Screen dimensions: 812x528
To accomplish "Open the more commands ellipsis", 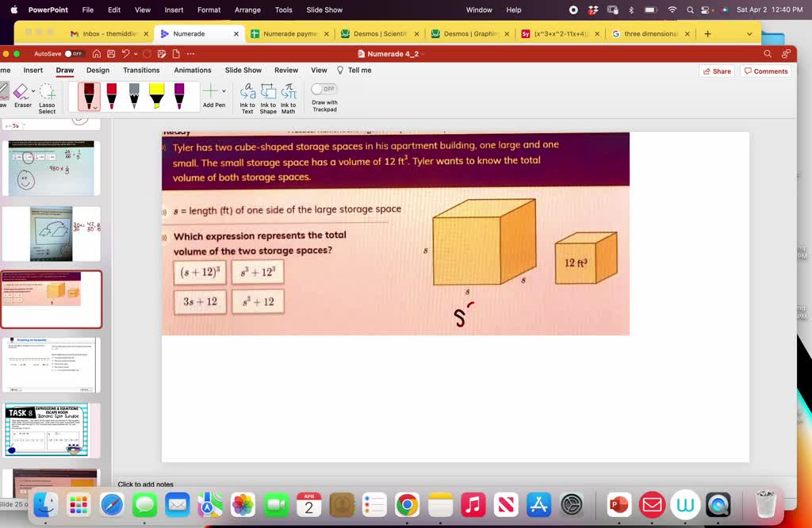I will point(190,54).
